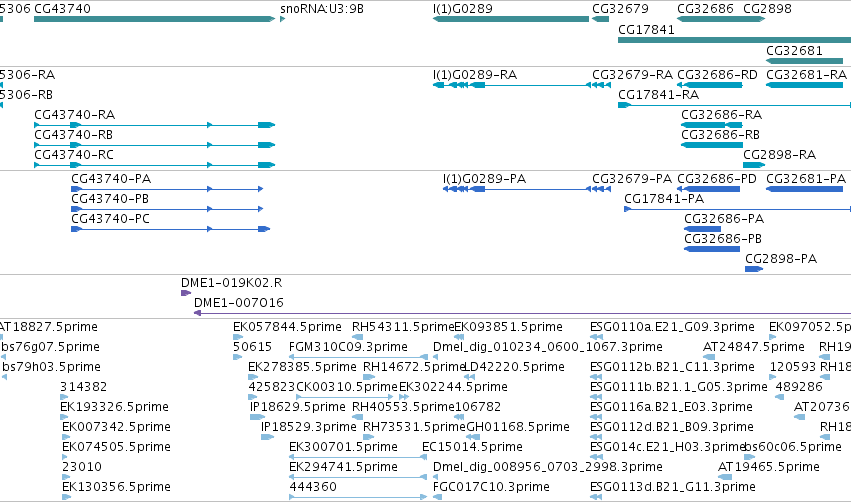Screen dimensions: 851x502
Task: Click the CG17841-RA transcript
Action: pos(734,105)
